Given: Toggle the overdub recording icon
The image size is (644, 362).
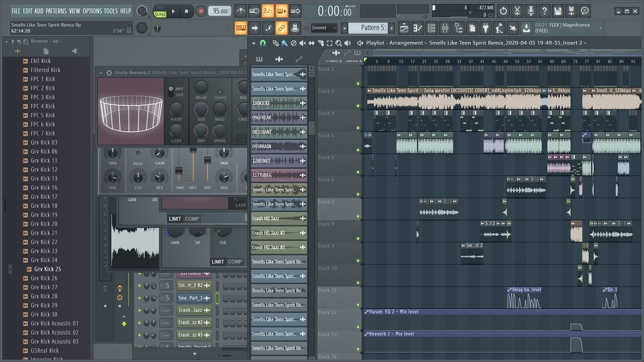Looking at the screenshot, I should pos(281,11).
